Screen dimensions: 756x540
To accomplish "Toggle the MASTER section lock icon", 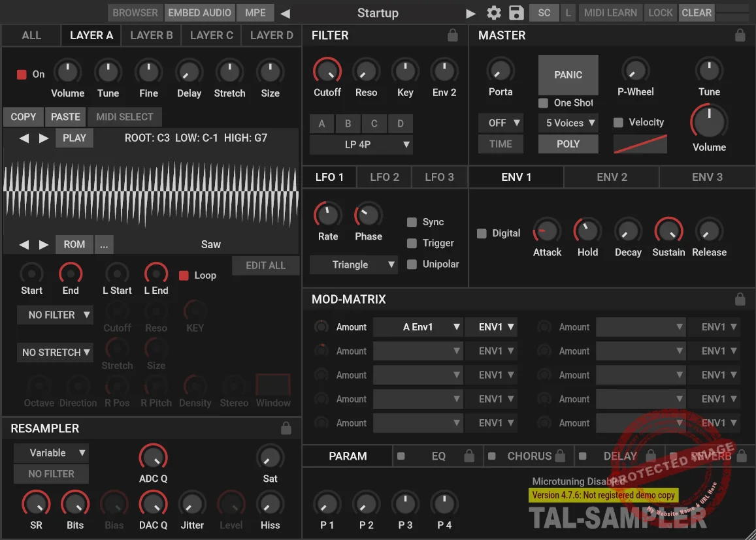I will point(740,35).
